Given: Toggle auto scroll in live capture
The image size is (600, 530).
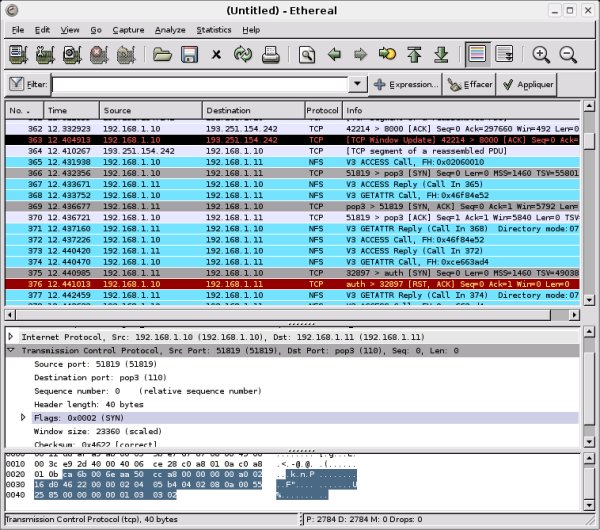Looking at the screenshot, I should (x=504, y=55).
